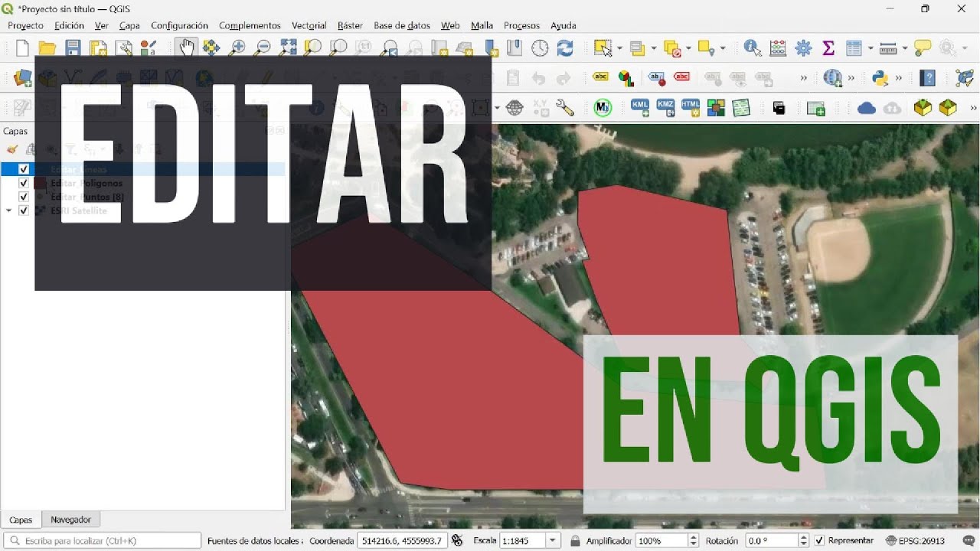Open a project using the folder icon
980x551 pixels.
pyautogui.click(x=47, y=48)
